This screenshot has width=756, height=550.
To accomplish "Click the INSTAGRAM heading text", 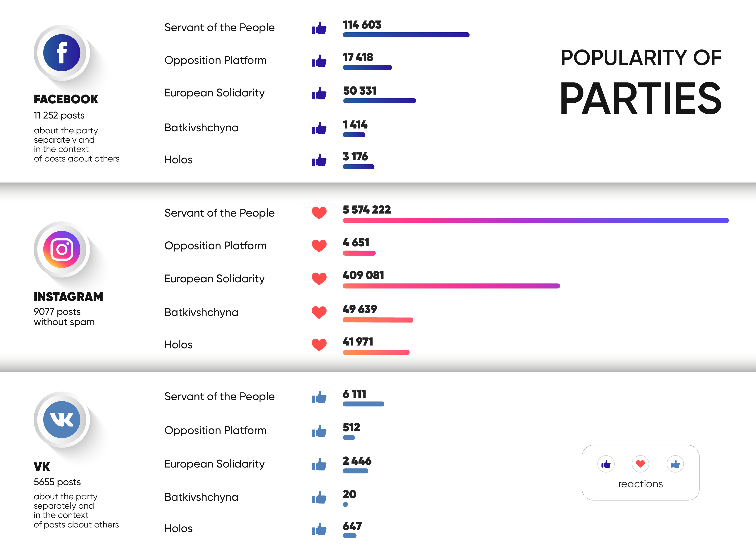I will (x=68, y=296).
